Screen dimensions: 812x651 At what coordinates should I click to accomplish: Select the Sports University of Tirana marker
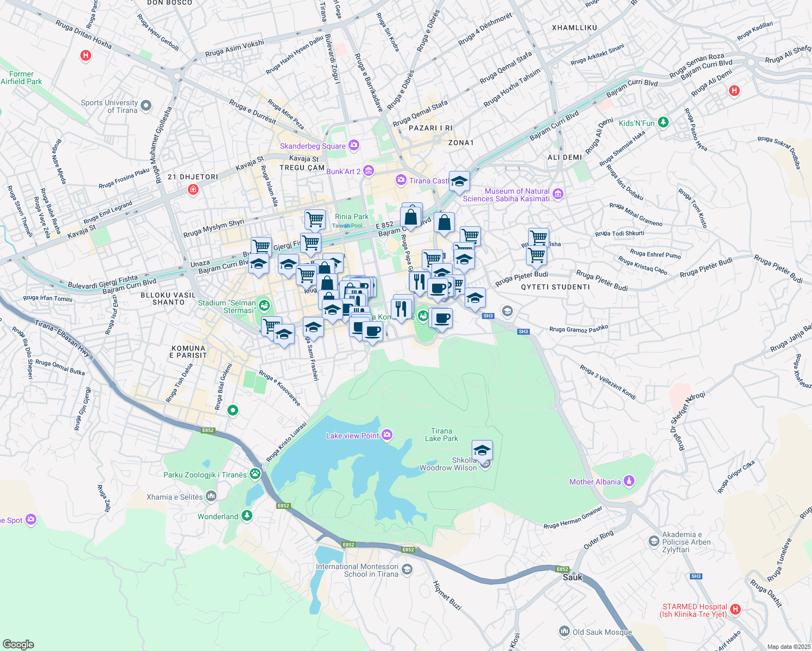click(x=146, y=106)
